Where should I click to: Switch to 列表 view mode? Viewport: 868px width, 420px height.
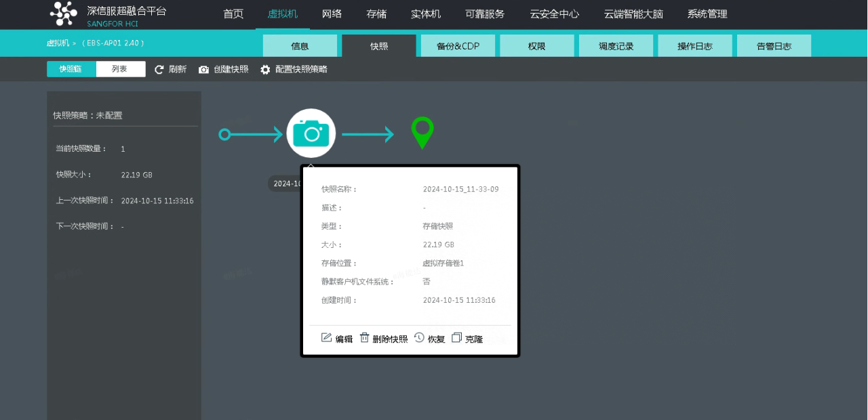point(121,69)
